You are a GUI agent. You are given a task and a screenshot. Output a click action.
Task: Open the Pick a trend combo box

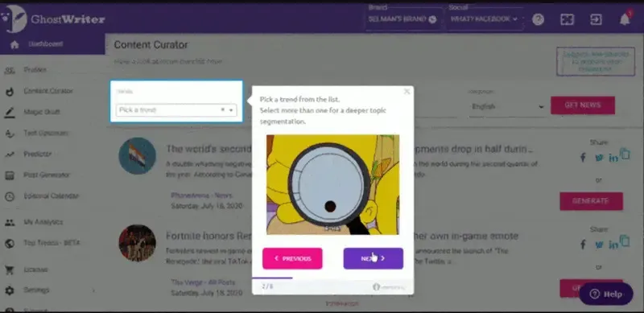(x=176, y=110)
